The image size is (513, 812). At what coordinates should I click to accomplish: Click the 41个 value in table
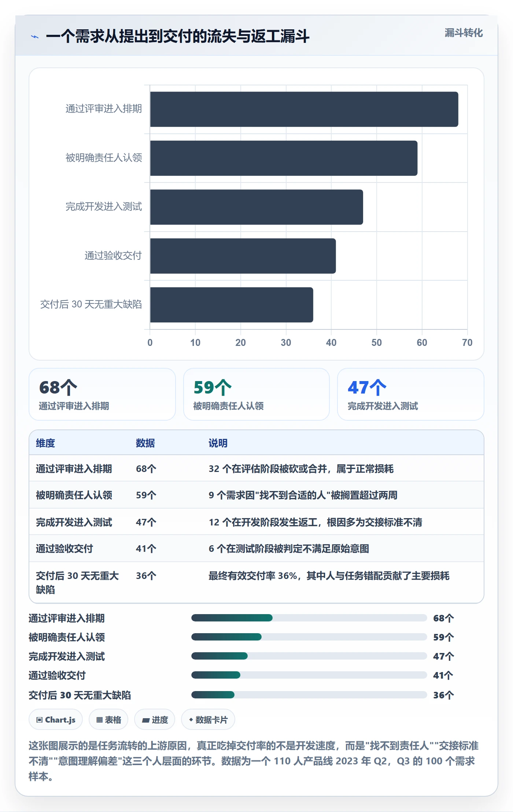pyautogui.click(x=146, y=549)
